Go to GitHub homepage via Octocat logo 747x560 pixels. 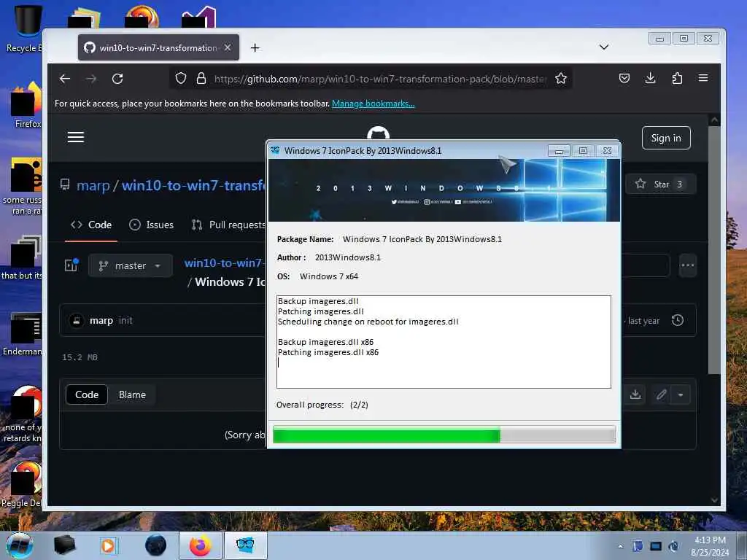pyautogui.click(x=379, y=133)
